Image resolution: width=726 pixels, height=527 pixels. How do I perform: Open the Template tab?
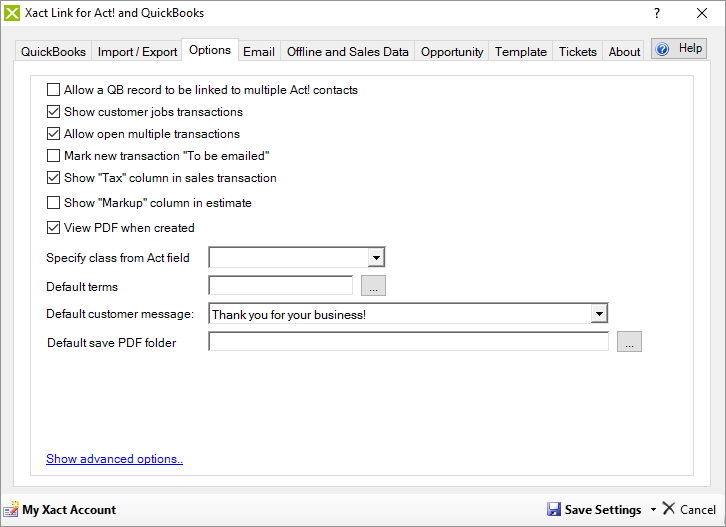pyautogui.click(x=520, y=51)
